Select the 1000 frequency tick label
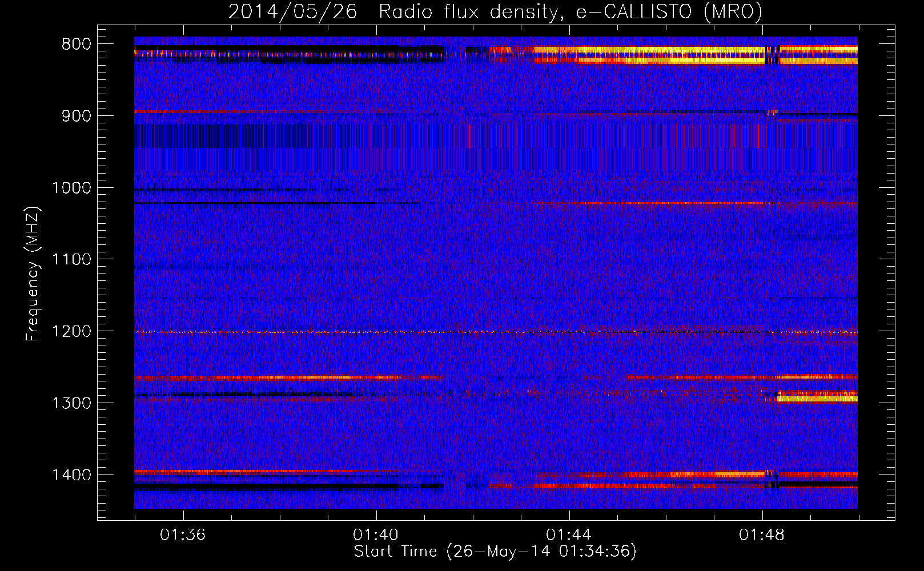The image size is (924, 571). pyautogui.click(x=71, y=188)
